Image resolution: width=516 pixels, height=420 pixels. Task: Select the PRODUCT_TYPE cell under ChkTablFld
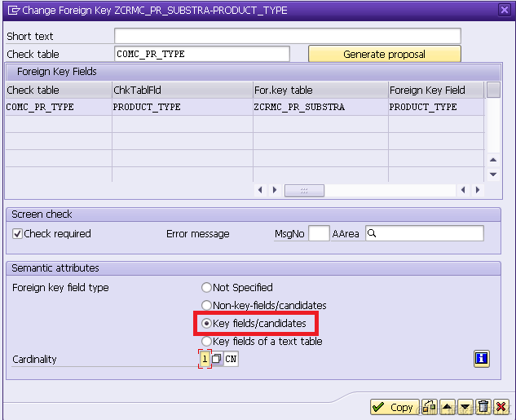click(183, 107)
